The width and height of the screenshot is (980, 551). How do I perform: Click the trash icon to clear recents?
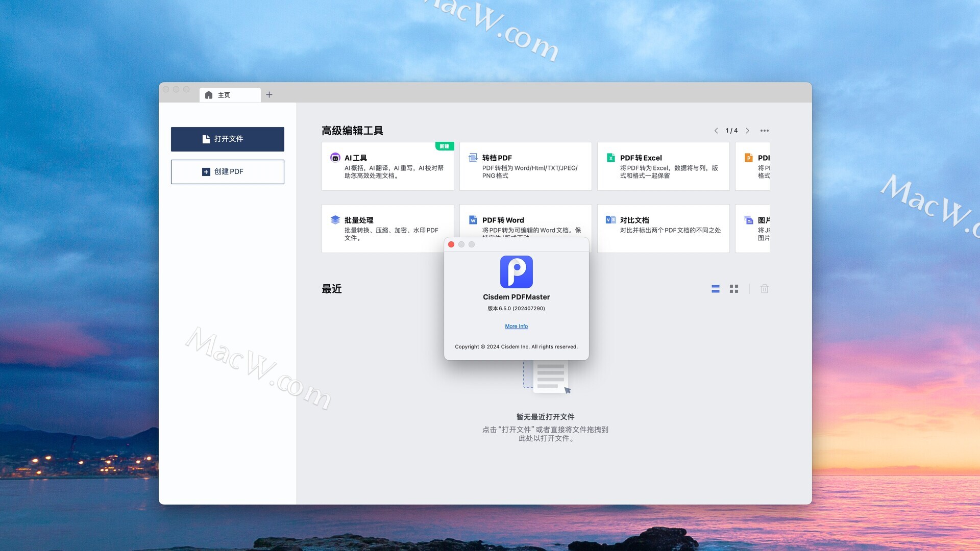(x=765, y=289)
